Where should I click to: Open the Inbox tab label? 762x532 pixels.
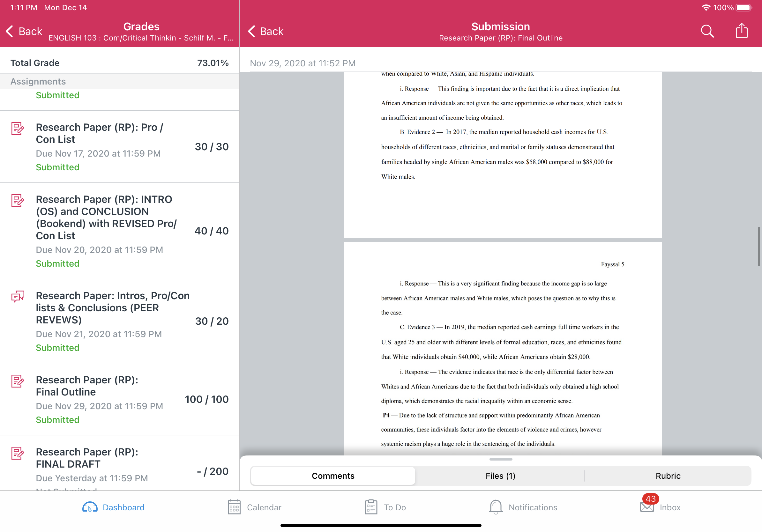[670, 507]
